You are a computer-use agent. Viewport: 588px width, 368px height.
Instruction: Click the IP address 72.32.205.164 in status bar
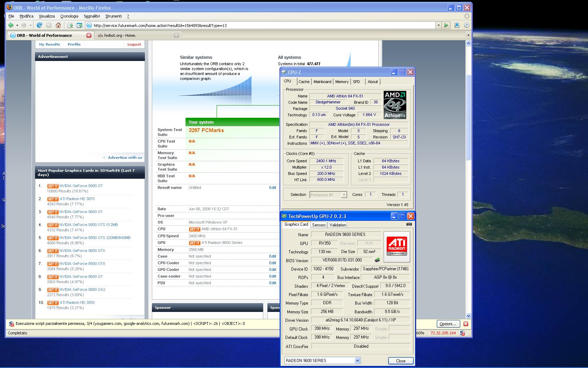coord(443,333)
